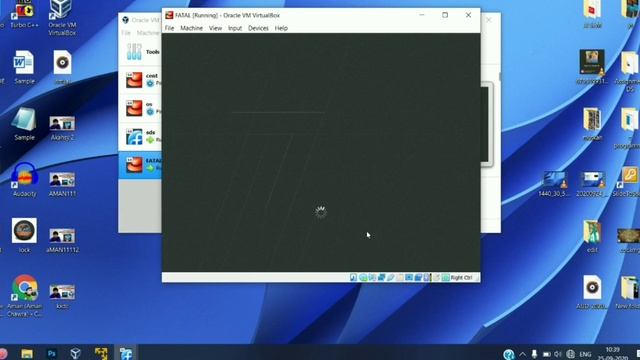Click the hard disk activity status icon
The width and height of the screenshot is (640, 360).
353,278
